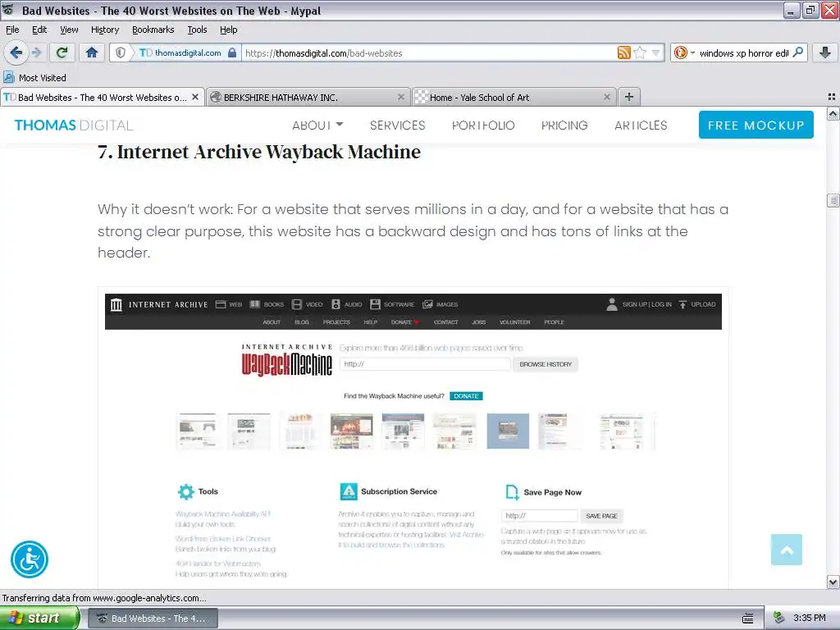Open the ARTICLES page link

[641, 126]
